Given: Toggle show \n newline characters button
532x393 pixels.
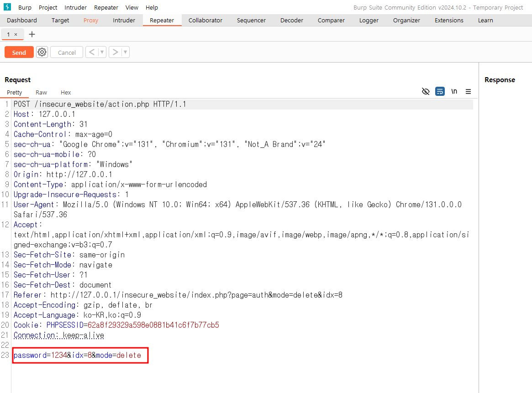Looking at the screenshot, I should point(454,92).
